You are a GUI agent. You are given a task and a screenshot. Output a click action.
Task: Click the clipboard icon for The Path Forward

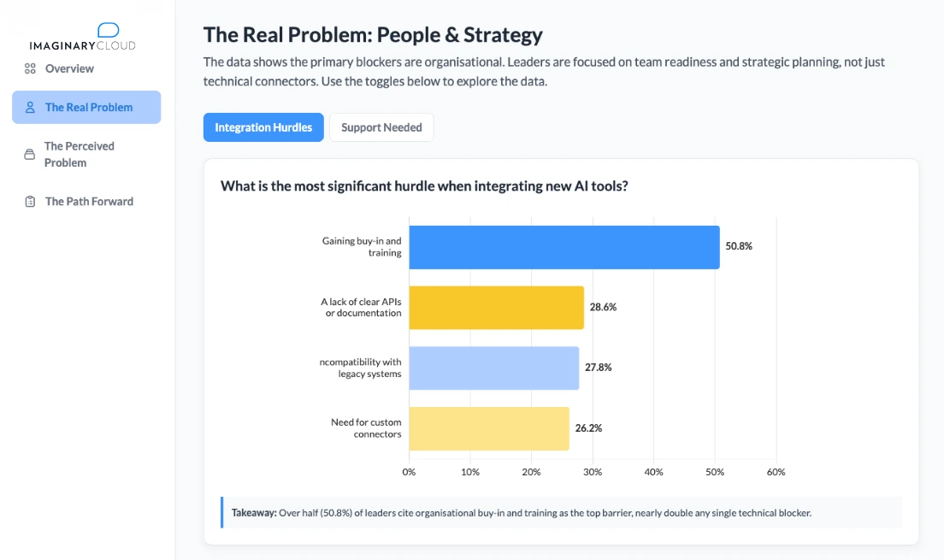coord(28,201)
